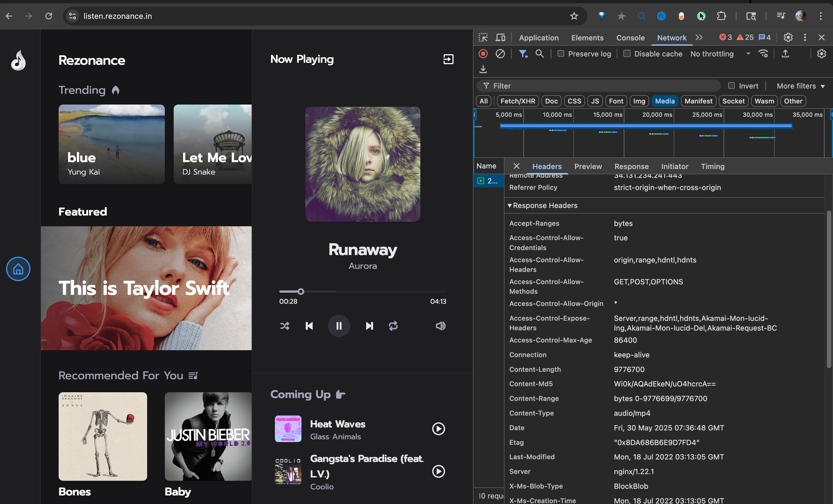Mute the player volume icon
This screenshot has width=833, height=504.
coord(441,326)
